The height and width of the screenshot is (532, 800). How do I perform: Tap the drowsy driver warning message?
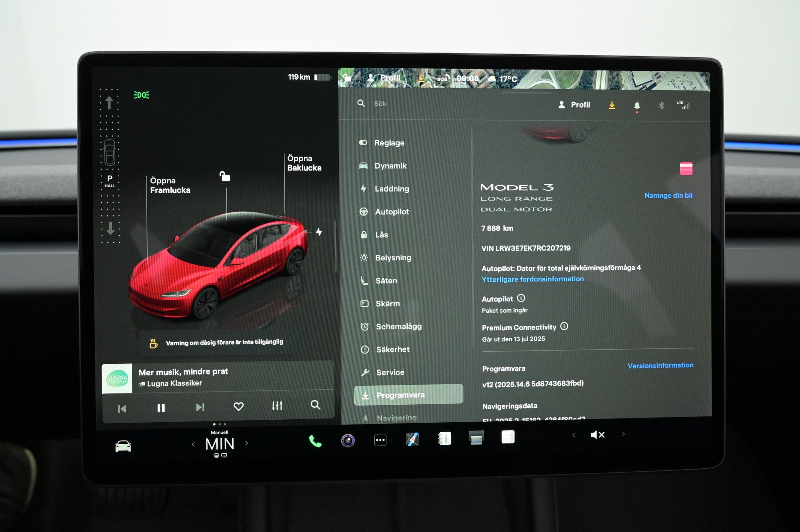tap(218, 343)
